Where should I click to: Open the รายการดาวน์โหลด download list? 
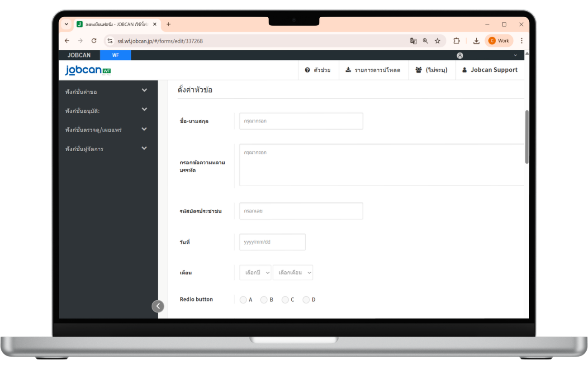(373, 70)
